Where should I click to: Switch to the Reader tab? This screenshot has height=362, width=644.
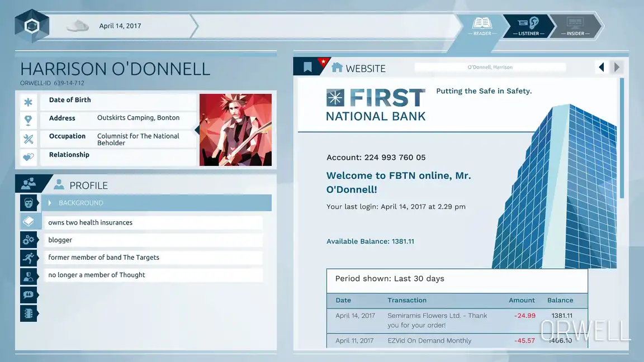point(482,26)
